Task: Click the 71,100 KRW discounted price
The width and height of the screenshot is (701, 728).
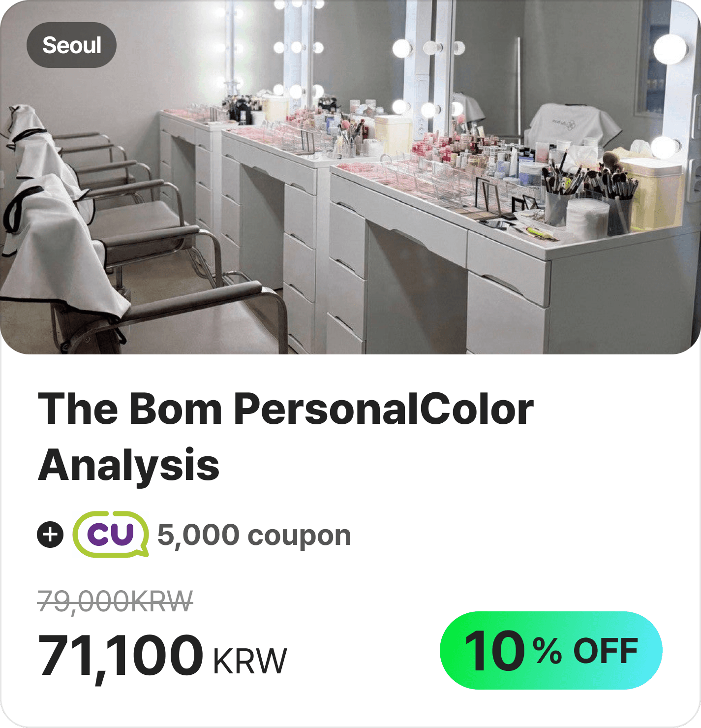Action: pos(162,656)
